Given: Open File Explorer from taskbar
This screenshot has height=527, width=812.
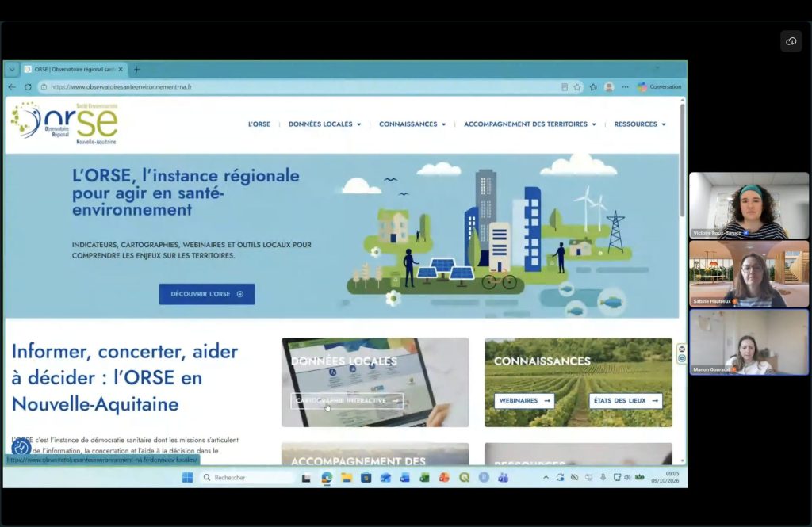Looking at the screenshot, I should 346,477.
